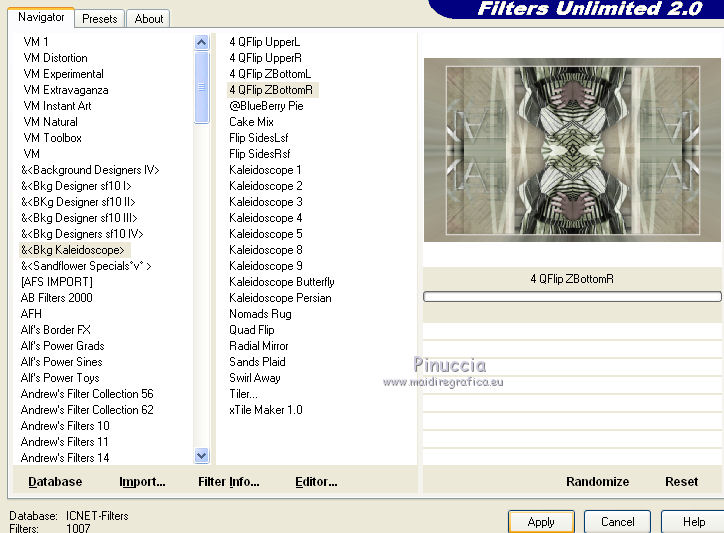Screen dimensions: 724x533
Task: Open the Editor... button
Action: 316,482
